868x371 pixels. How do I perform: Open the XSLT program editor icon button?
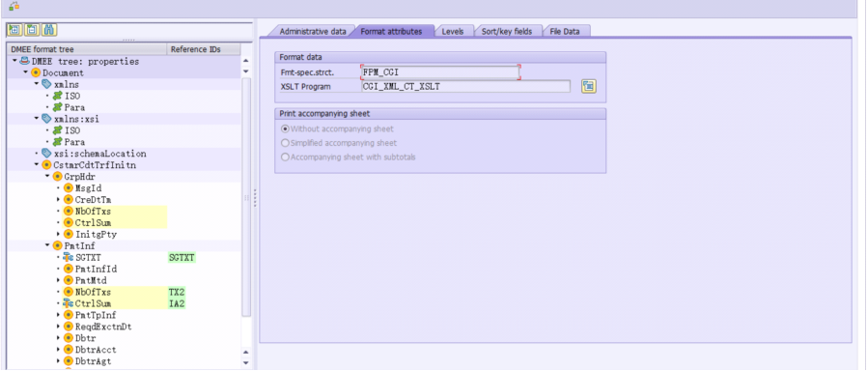(588, 86)
